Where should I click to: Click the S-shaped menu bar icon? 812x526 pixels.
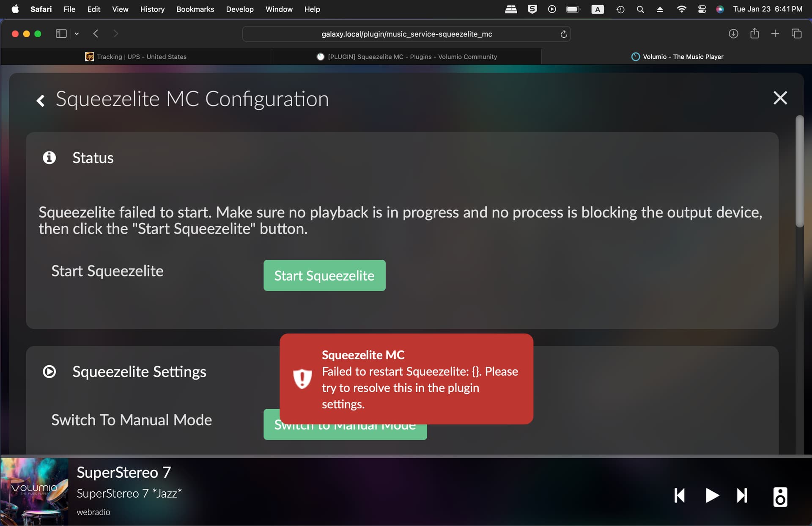[x=532, y=9]
